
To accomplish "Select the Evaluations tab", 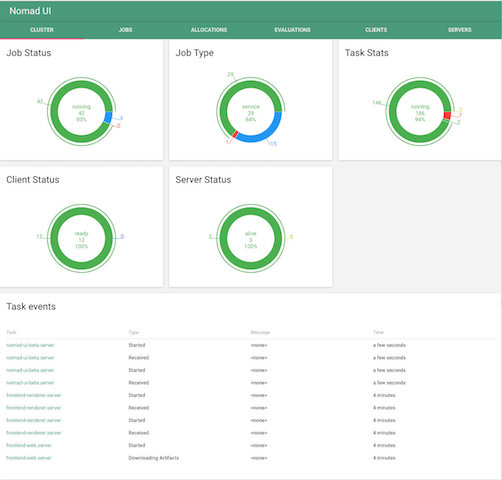I will (x=293, y=30).
